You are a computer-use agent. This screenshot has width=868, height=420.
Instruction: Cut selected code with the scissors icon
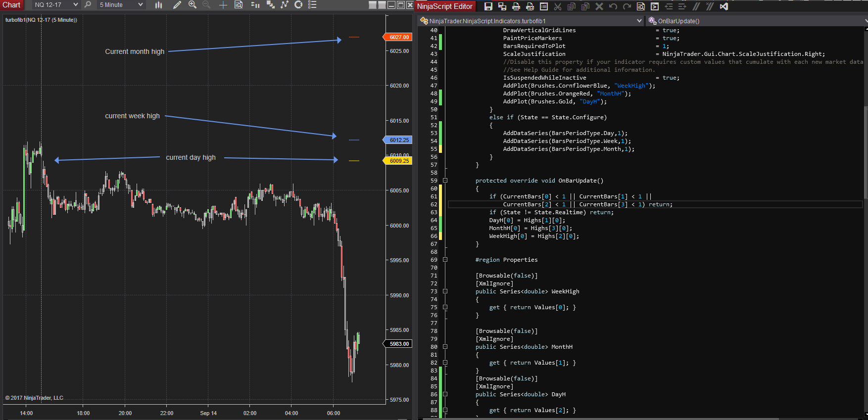(558, 6)
